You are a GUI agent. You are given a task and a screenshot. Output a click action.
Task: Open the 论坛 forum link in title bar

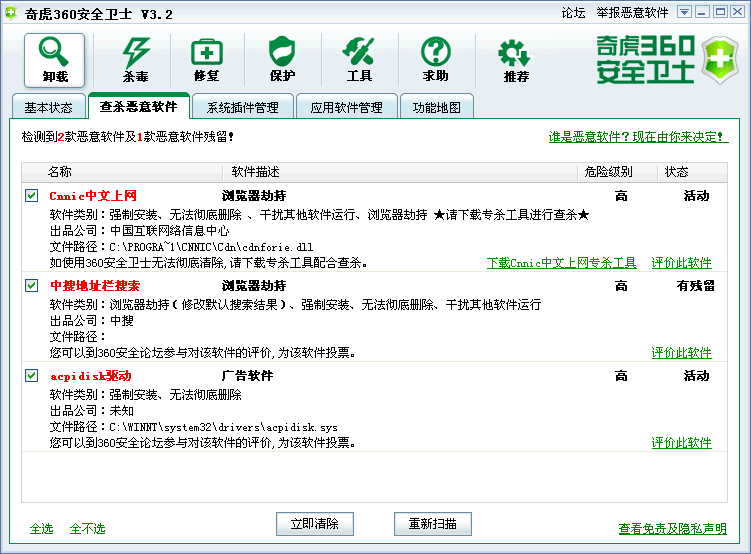[573, 13]
